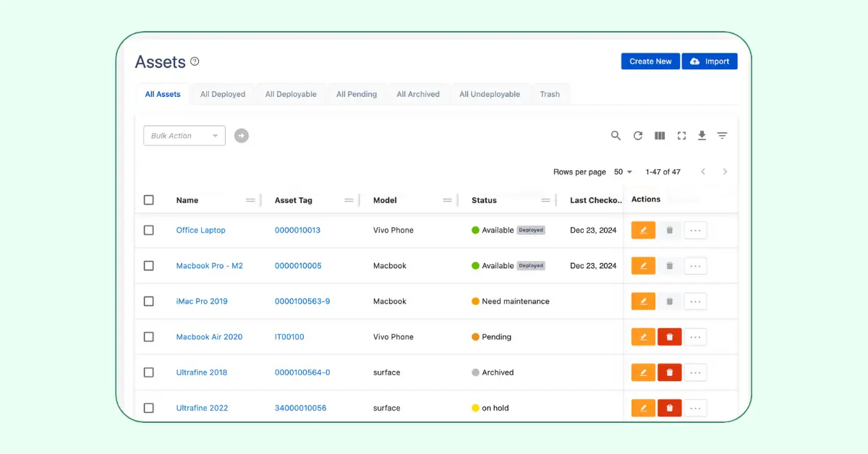Image resolution: width=868 pixels, height=454 pixels.
Task: Open the Ultrafine 2022 asset link
Action: (202, 408)
